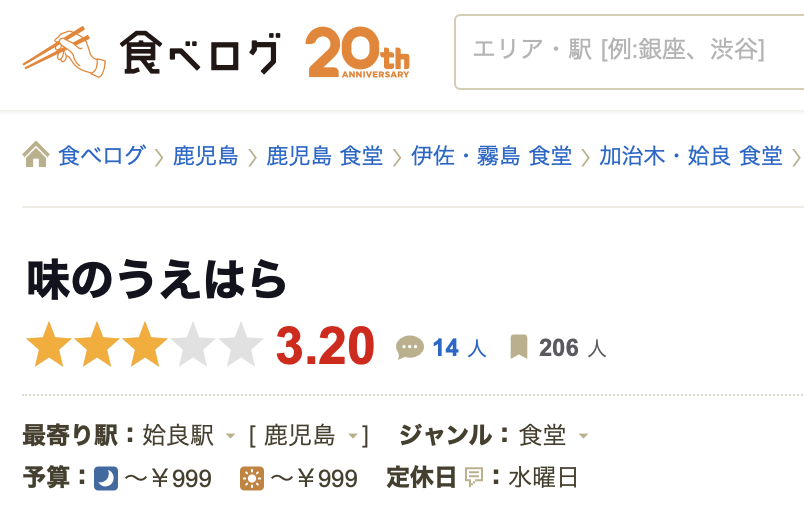
Task: Open 加治木・姶良 食堂 breadcrumb link
Action: click(691, 156)
